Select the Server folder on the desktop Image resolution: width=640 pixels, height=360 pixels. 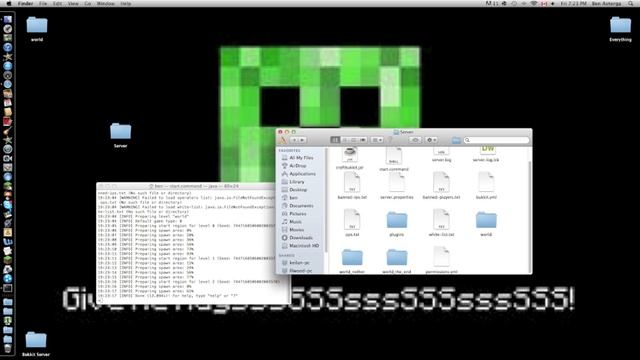tap(120, 136)
